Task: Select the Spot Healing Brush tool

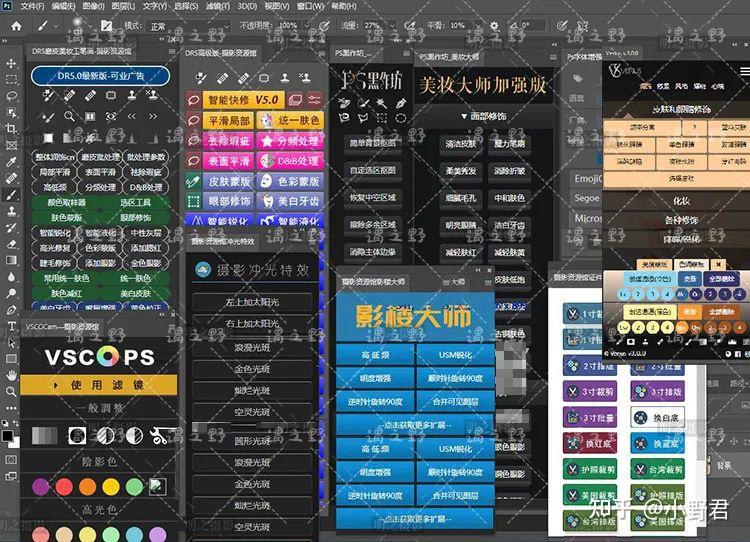Action: 11,178
